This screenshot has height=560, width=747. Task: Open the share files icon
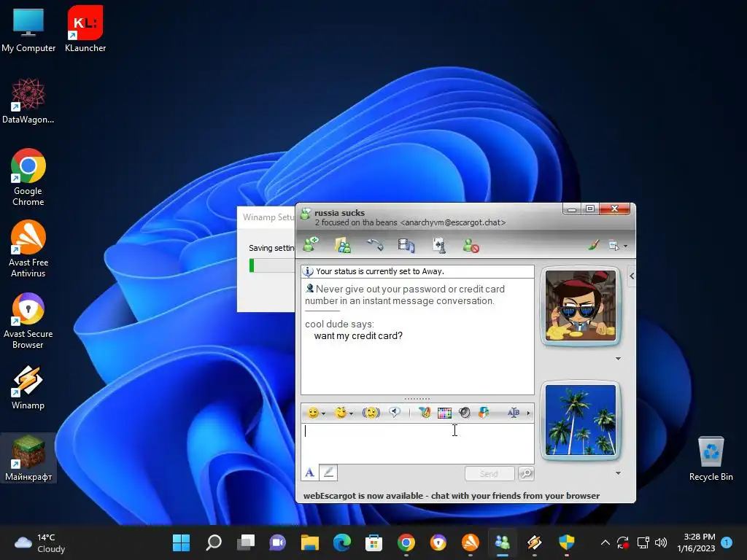click(x=343, y=245)
